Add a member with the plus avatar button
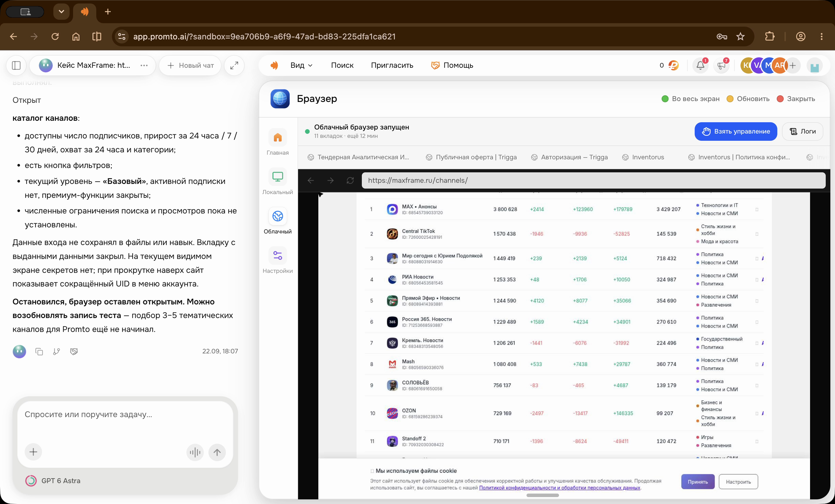This screenshot has height=504, width=835. tap(792, 65)
